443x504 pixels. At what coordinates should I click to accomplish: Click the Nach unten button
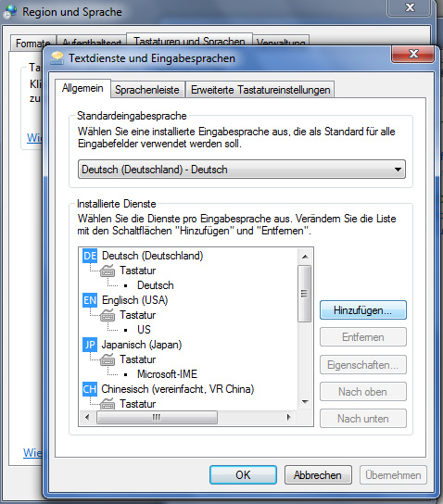click(363, 419)
